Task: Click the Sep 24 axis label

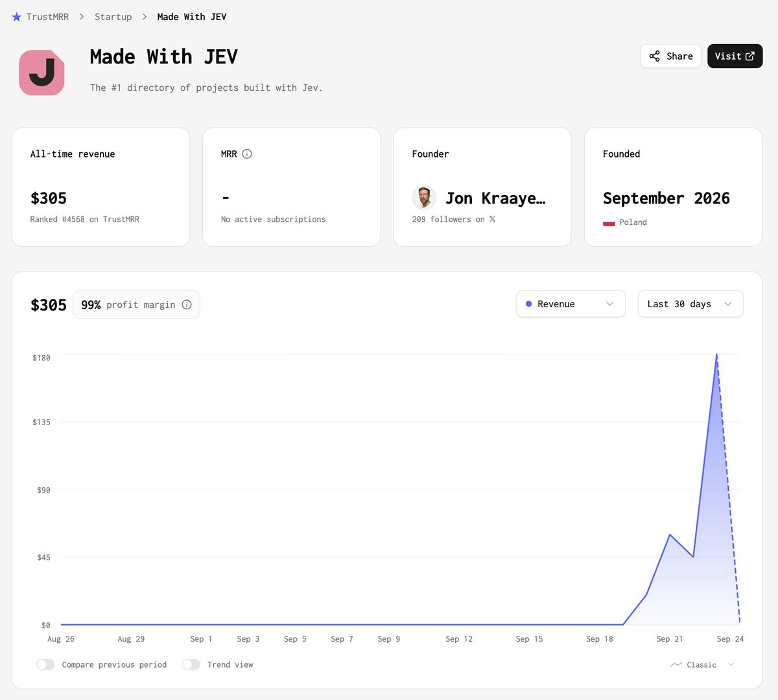Action: pyautogui.click(x=730, y=639)
